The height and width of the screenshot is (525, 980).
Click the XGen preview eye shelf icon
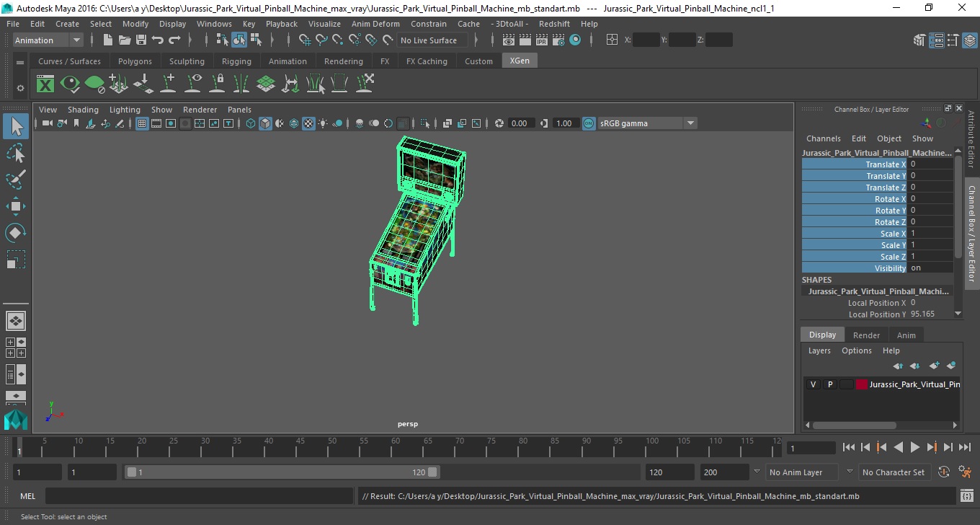(70, 84)
